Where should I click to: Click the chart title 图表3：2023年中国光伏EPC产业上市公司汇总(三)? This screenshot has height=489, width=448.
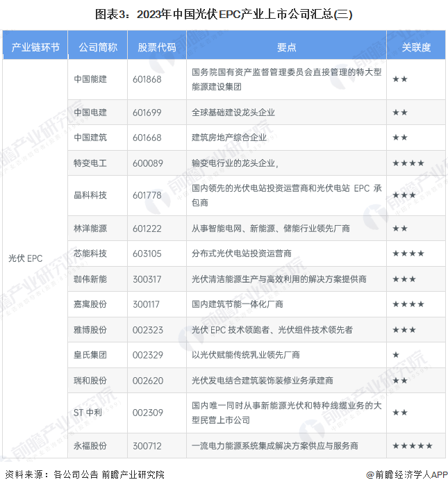[224, 15]
